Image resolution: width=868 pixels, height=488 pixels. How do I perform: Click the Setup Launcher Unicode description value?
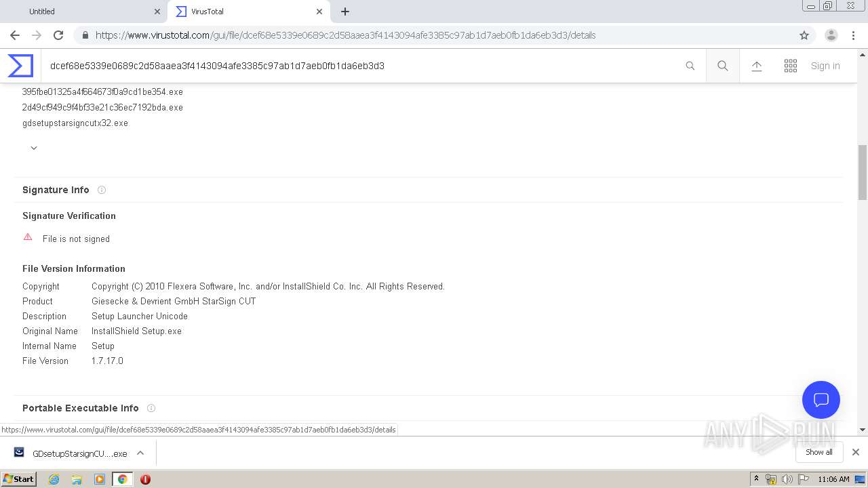tap(140, 316)
